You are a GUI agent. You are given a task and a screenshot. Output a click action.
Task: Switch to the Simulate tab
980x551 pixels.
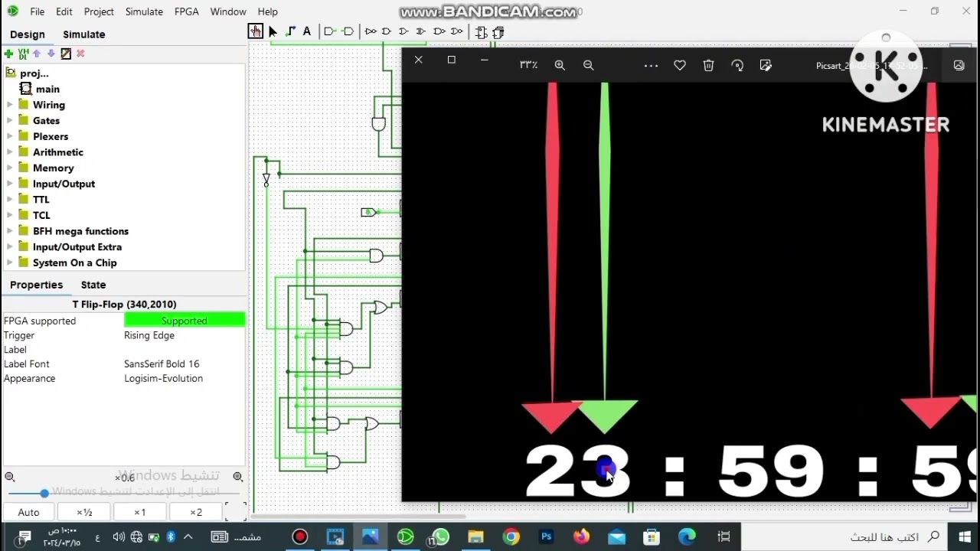click(x=84, y=34)
